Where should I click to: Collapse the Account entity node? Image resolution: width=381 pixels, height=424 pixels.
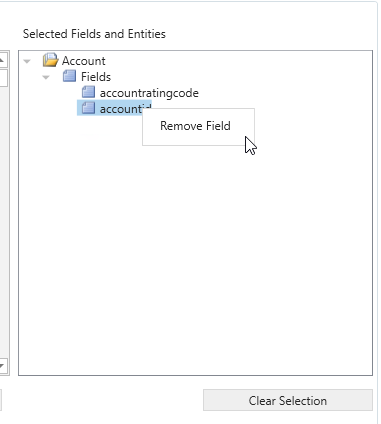pyautogui.click(x=27, y=61)
